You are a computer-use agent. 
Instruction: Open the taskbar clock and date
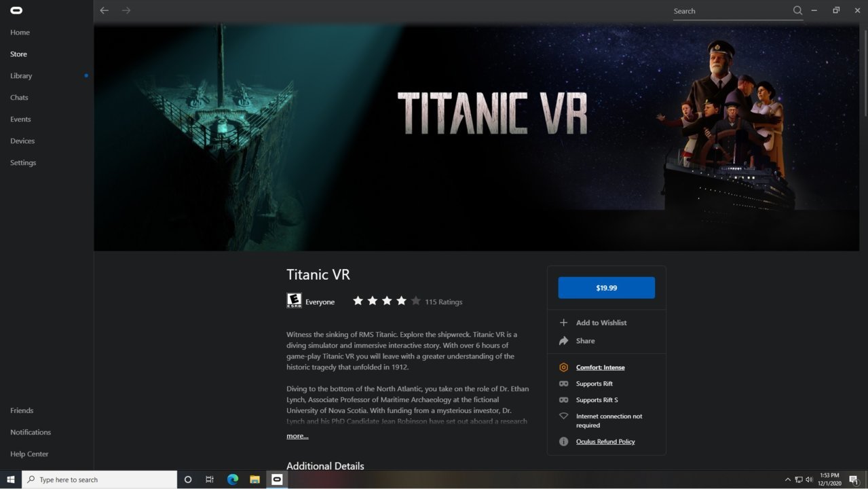click(x=829, y=479)
